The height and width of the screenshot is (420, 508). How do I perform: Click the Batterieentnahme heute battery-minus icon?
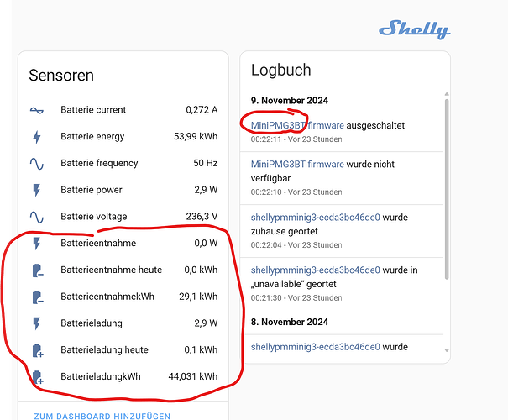[38, 270]
